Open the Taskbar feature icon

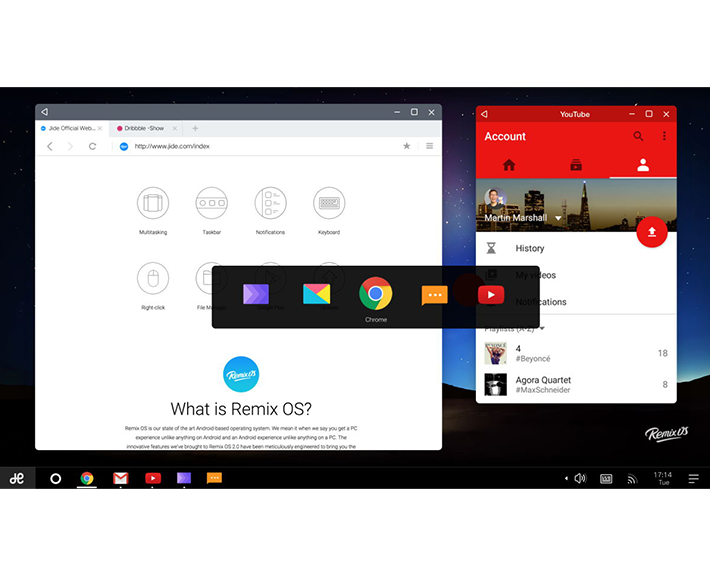click(x=211, y=203)
